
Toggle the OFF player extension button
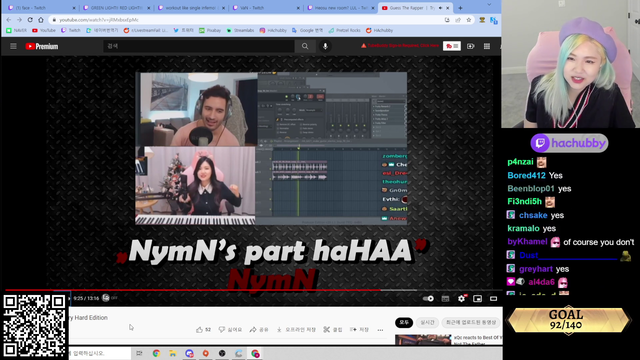coord(109,298)
